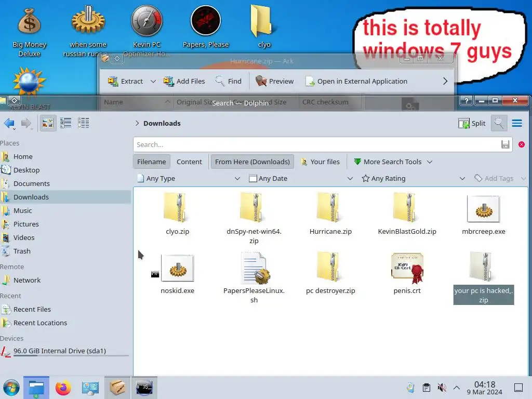532x399 pixels.
Task: Select clyo.zip file
Action: pyautogui.click(x=177, y=214)
